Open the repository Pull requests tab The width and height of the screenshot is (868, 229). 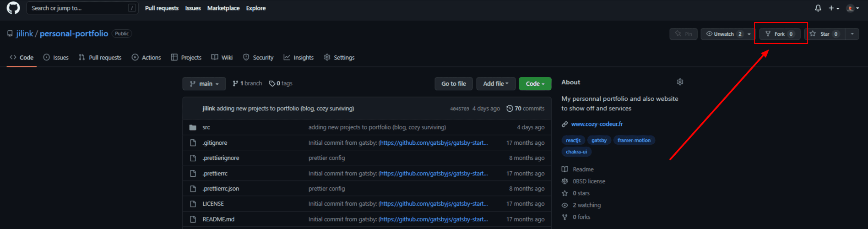click(100, 57)
